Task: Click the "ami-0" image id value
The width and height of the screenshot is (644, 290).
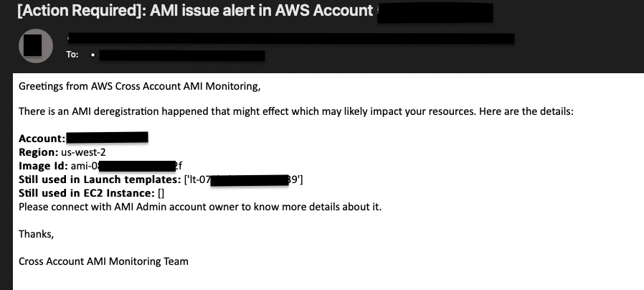Action: pyautogui.click(x=126, y=166)
